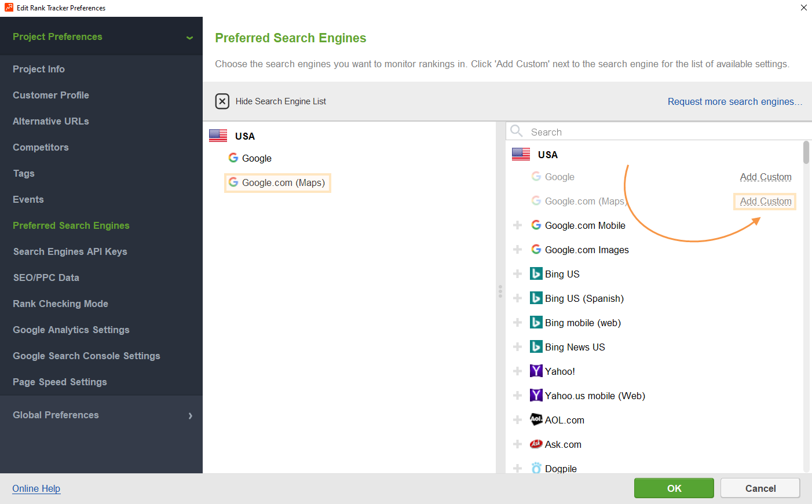Screen dimensions: 812x504
Task: Select Dogpile in available engines list
Action: (561, 469)
